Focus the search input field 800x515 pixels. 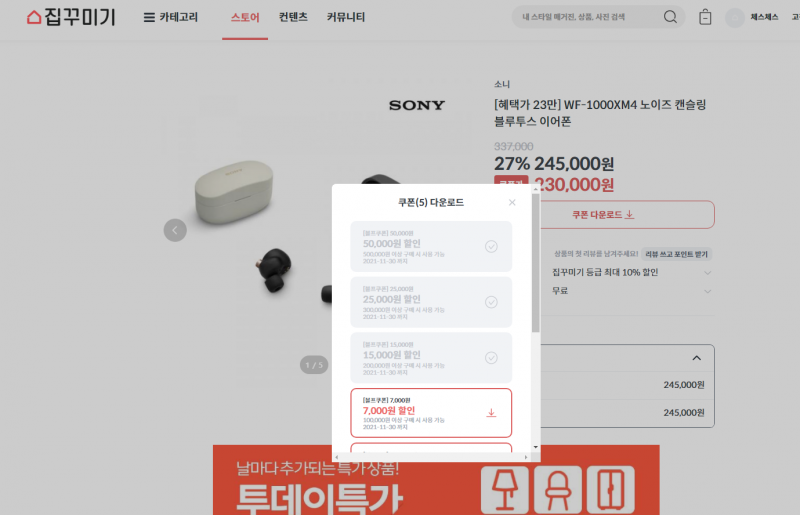tap(587, 17)
